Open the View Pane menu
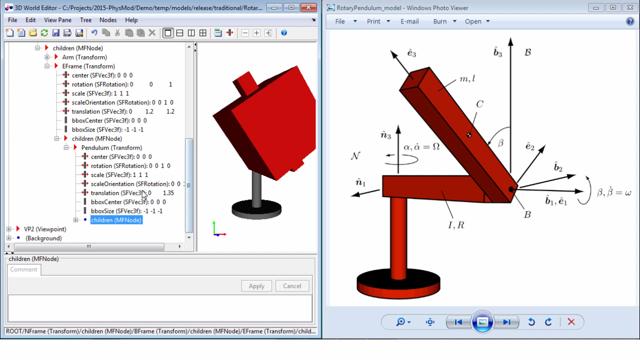 click(x=58, y=20)
